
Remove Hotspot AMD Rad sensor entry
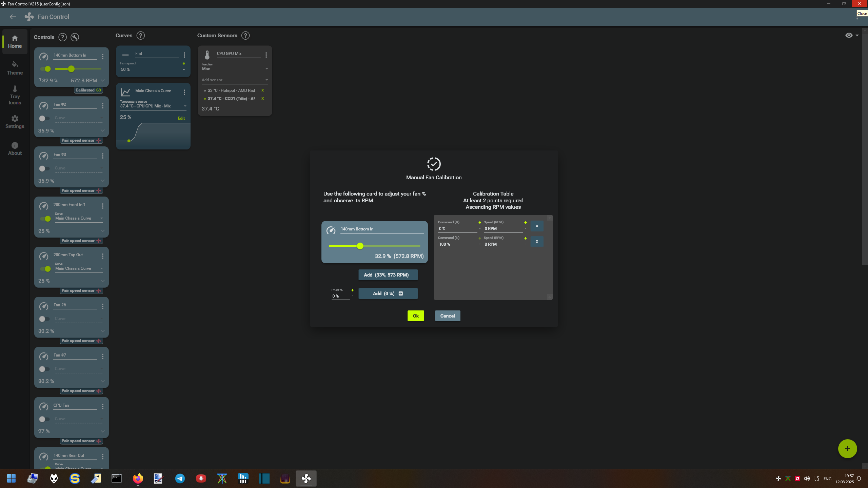point(262,90)
